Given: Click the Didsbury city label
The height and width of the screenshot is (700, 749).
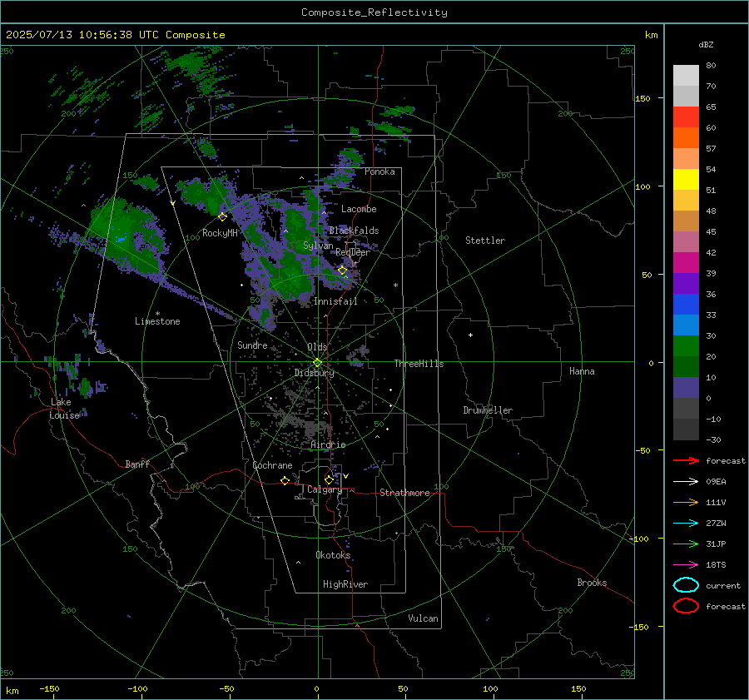Looking at the screenshot, I should pyautogui.click(x=314, y=373).
